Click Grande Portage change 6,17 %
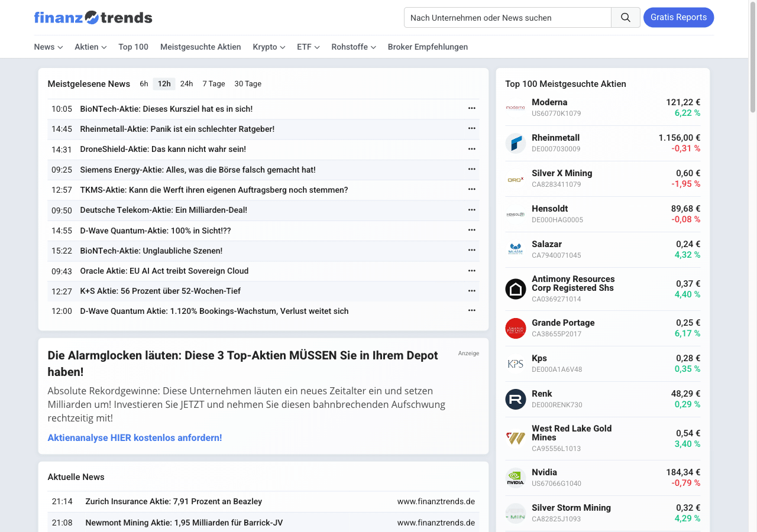 point(688,333)
